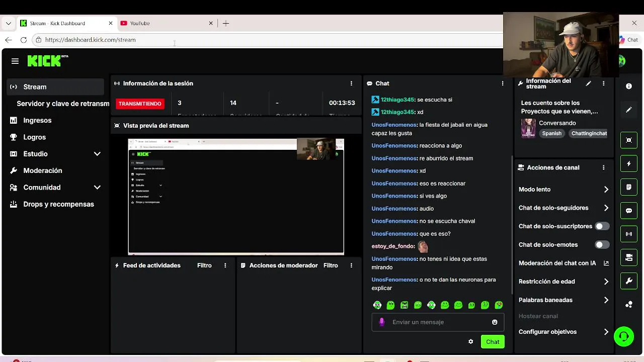Viewport: 644px width, 362px height.
Task: Open a new browser tab
Action: pyautogui.click(x=226, y=23)
